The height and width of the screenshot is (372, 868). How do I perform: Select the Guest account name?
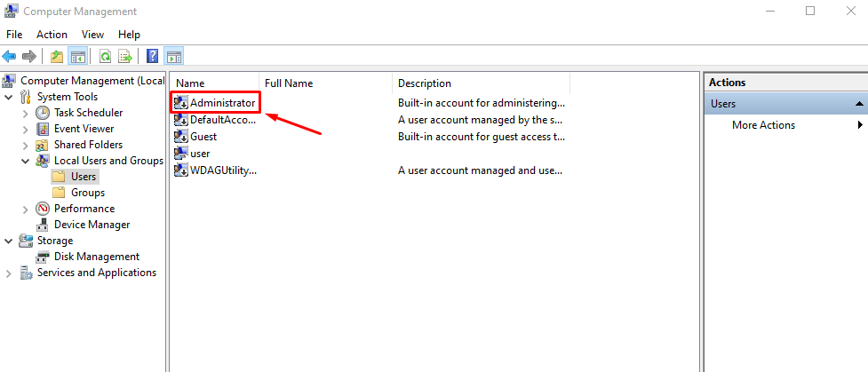coord(203,137)
